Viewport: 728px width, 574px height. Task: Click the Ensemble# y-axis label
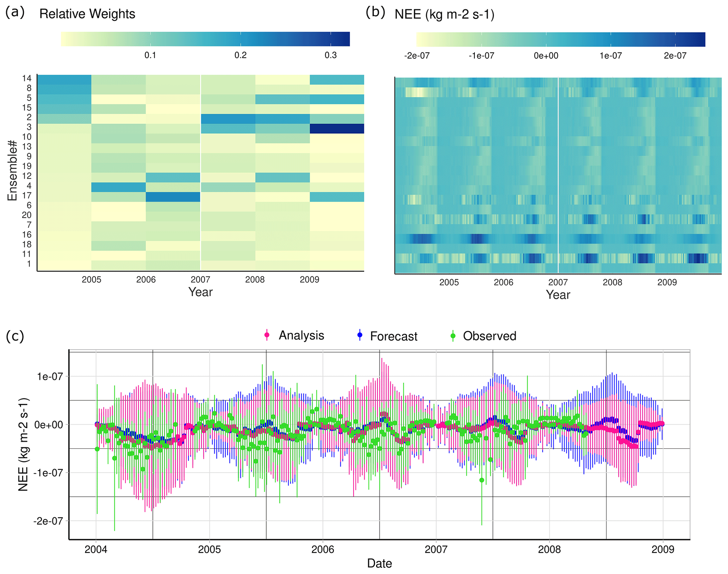click(12, 170)
